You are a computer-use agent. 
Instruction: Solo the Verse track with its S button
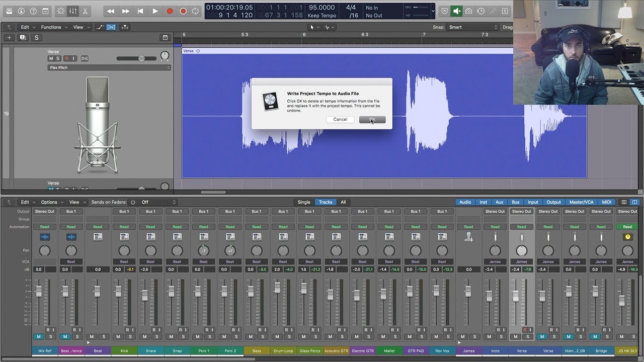(58, 58)
